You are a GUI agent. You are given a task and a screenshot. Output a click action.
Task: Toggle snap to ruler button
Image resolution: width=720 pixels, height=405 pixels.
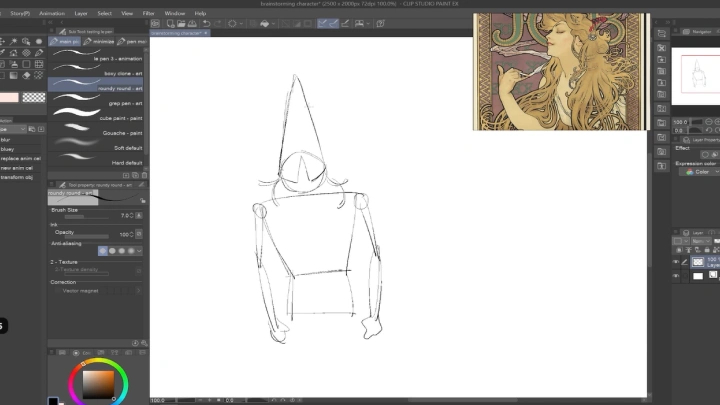pos(322,23)
